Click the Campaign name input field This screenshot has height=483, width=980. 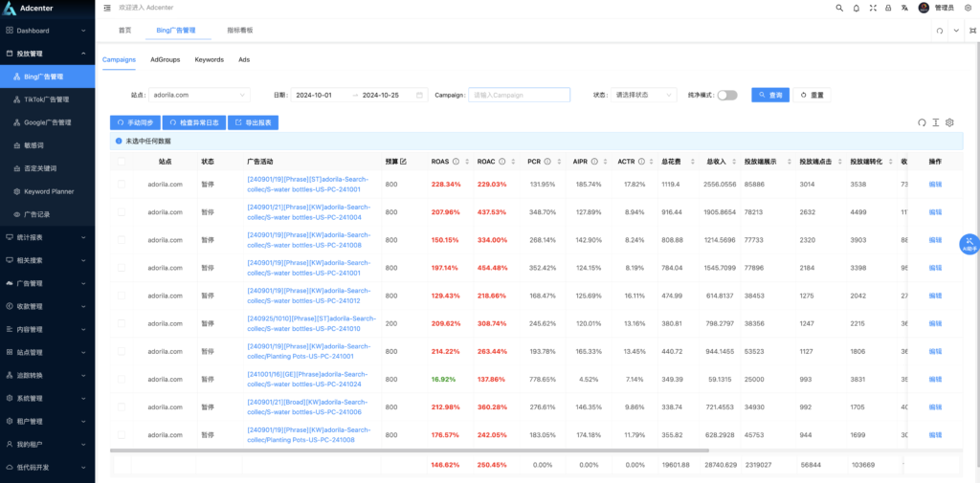click(x=518, y=95)
